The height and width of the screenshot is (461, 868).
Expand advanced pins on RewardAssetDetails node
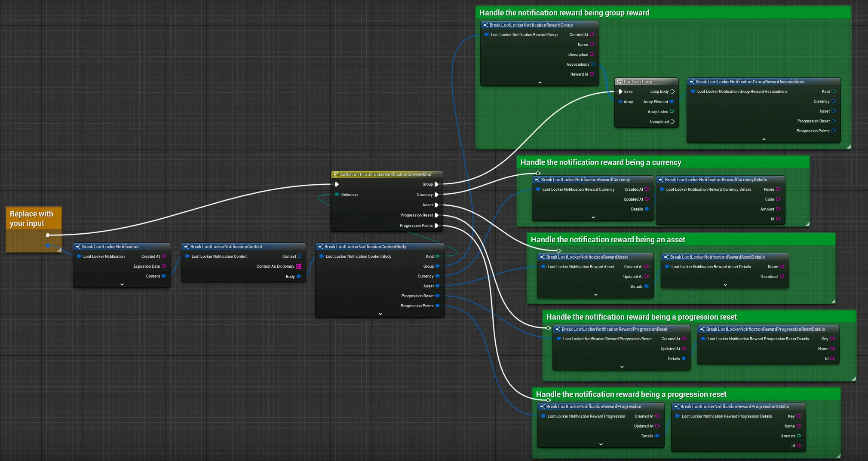[725, 285]
